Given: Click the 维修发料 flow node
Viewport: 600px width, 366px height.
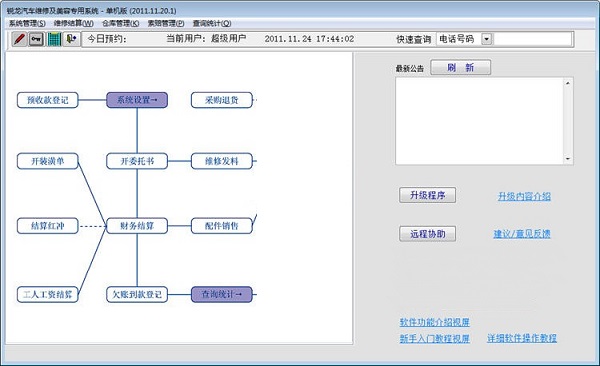Looking at the screenshot, I should coord(222,161).
